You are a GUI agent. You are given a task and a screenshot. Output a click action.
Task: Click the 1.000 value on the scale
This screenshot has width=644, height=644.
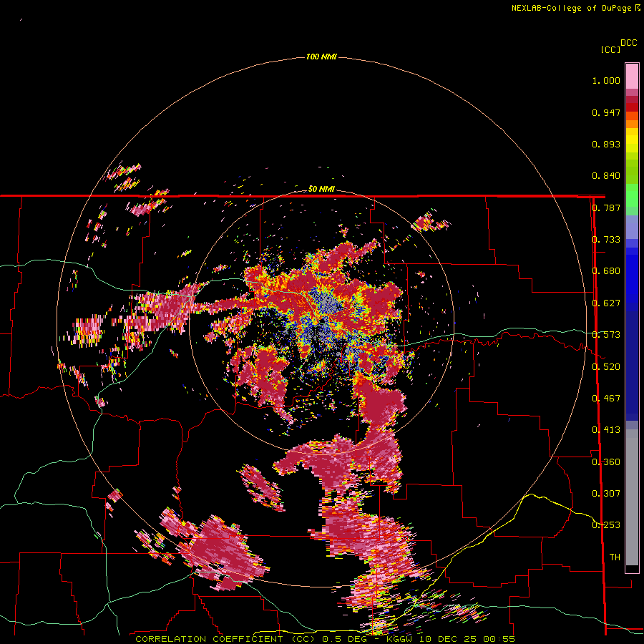(x=606, y=80)
